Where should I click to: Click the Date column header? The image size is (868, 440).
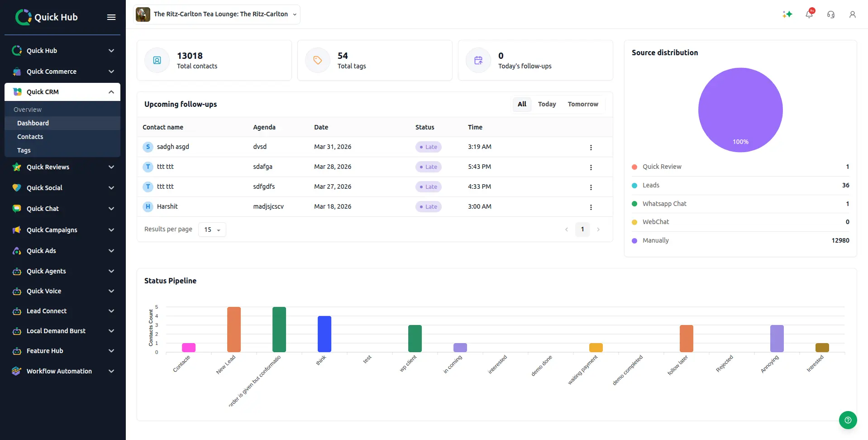tap(321, 127)
